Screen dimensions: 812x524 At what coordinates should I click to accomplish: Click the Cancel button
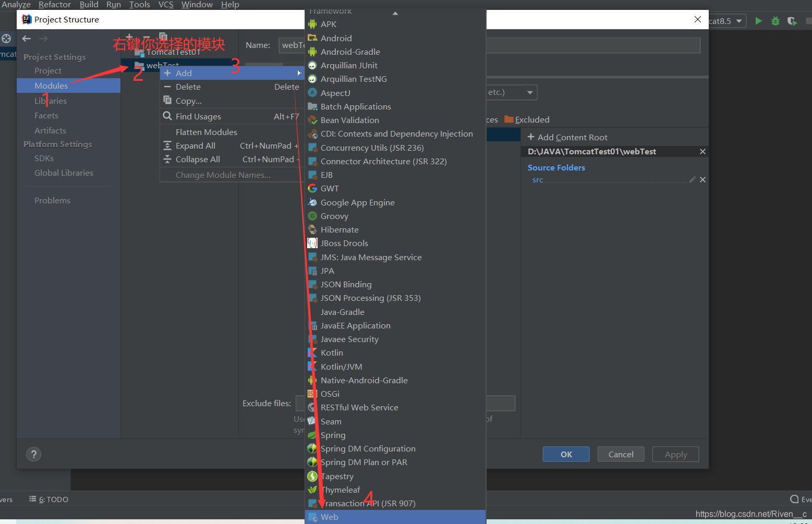click(621, 454)
